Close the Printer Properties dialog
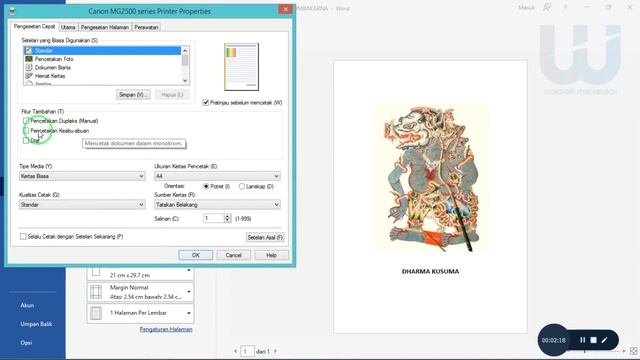This screenshot has height=360, width=640. tap(285, 9)
